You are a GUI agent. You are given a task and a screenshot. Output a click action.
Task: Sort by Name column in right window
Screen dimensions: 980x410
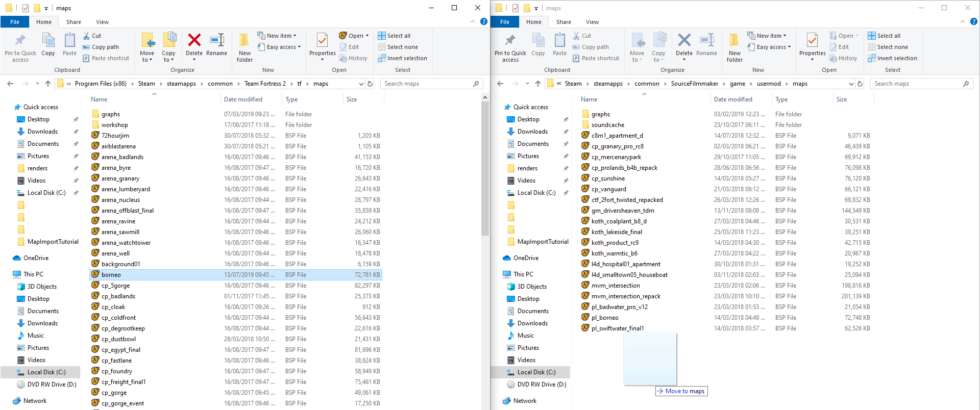point(645,99)
